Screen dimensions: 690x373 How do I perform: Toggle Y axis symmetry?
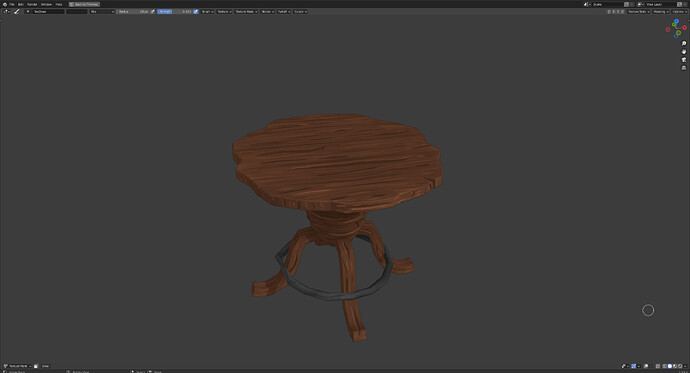pyautogui.click(x=618, y=11)
